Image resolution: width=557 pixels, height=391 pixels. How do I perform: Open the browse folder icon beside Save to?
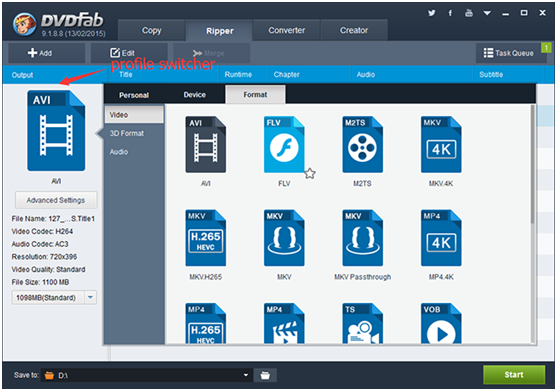coord(265,375)
